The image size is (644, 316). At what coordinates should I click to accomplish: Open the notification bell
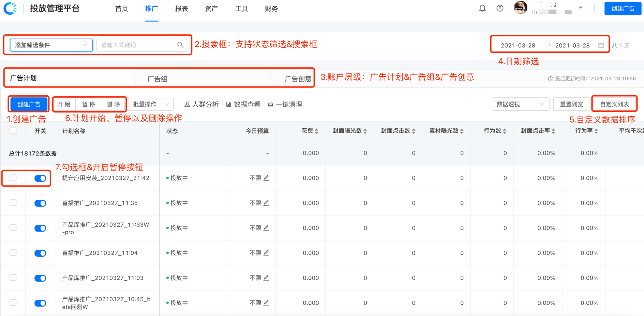pyautogui.click(x=482, y=8)
